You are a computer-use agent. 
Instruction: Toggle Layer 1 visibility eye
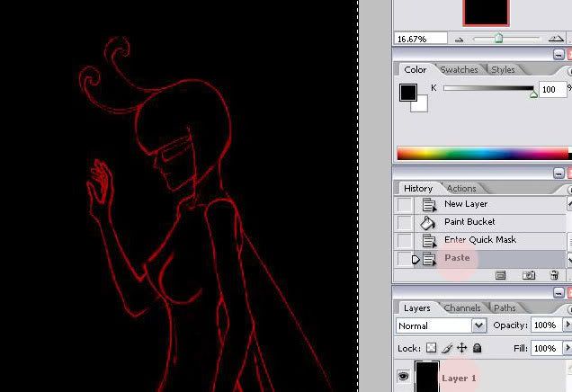tap(403, 376)
